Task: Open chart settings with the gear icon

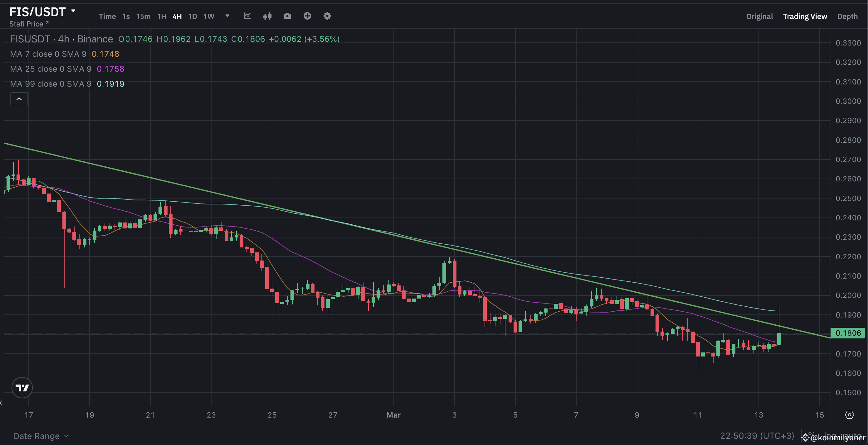Action: (x=327, y=16)
